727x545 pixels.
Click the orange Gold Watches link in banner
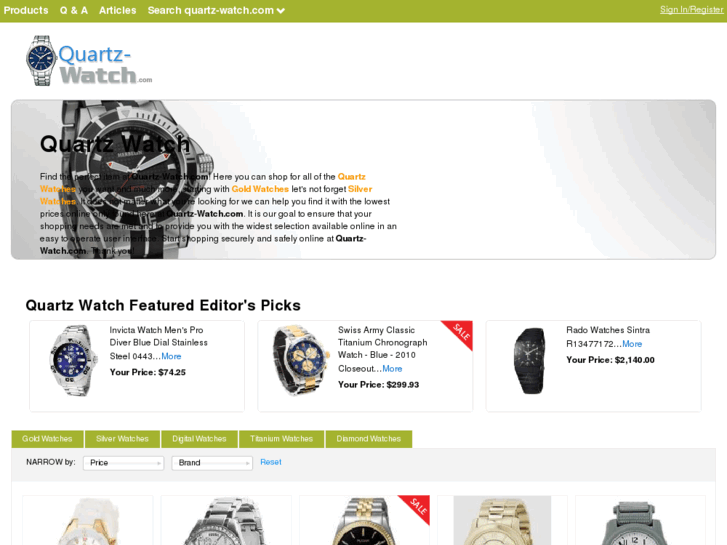(x=260, y=189)
